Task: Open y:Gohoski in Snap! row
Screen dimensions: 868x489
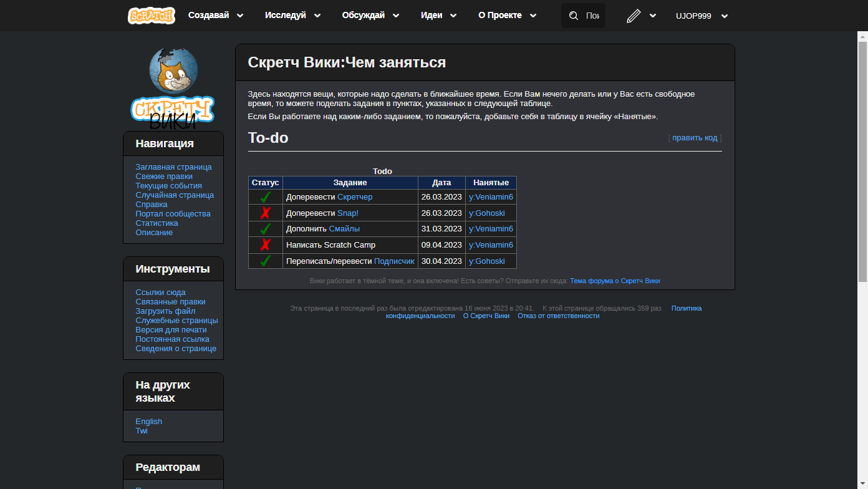Action: pos(487,213)
